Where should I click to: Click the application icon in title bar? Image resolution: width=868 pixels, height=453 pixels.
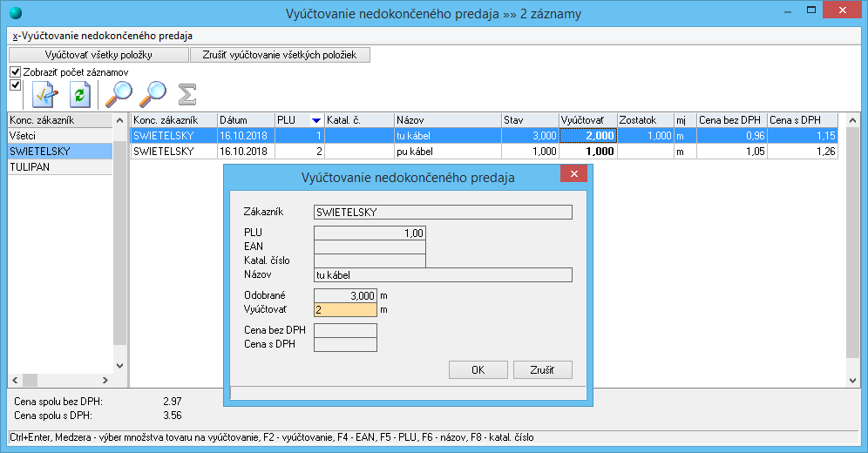click(x=13, y=13)
